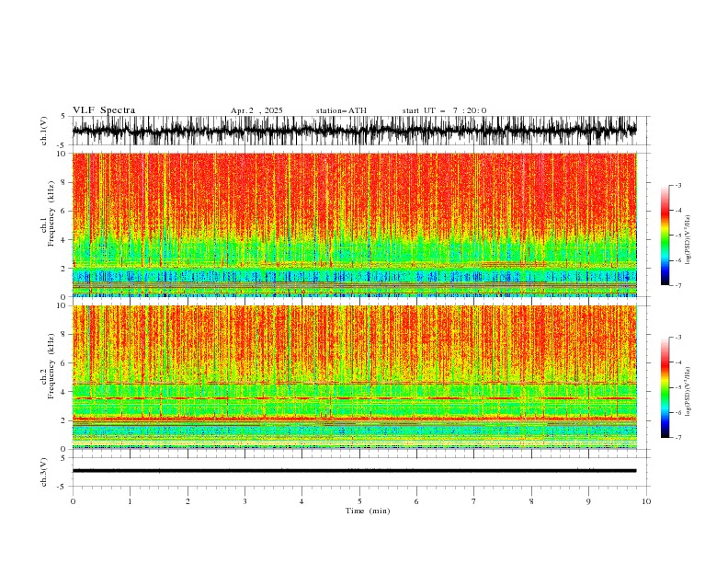
Task: Click the ch.1 color bar "log(PSD)(V²/Hz)" label
Action: [x=688, y=240]
